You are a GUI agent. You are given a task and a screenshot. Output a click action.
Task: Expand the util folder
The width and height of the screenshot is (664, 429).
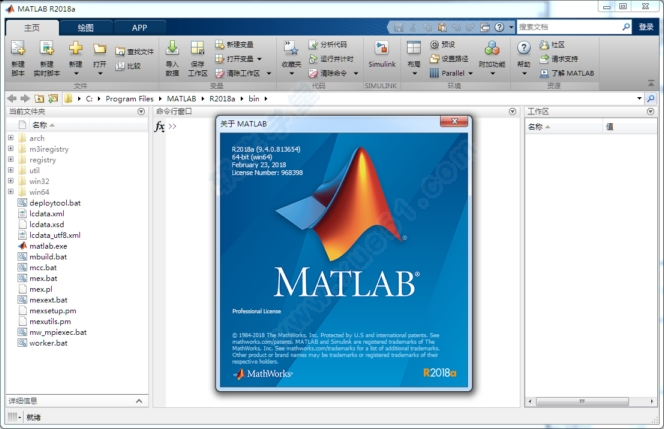(11, 170)
